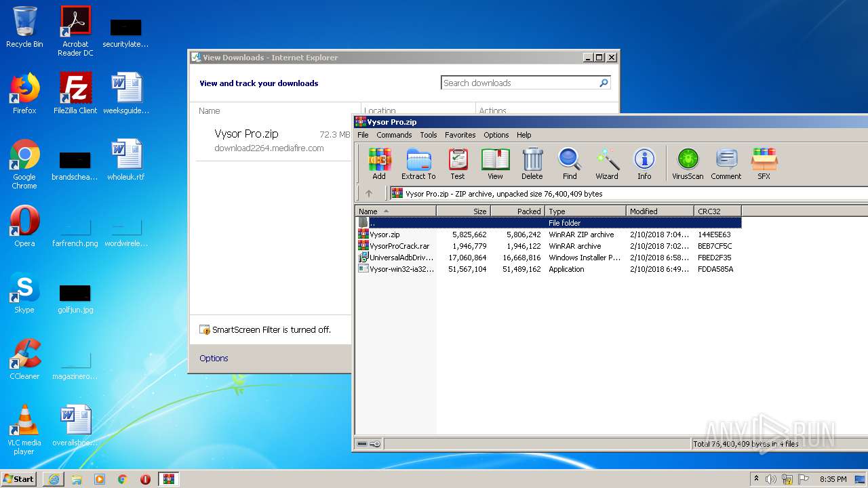Open Acrobat Reader DC desktop shortcut
This screenshot has width=868, height=488.
[75, 31]
